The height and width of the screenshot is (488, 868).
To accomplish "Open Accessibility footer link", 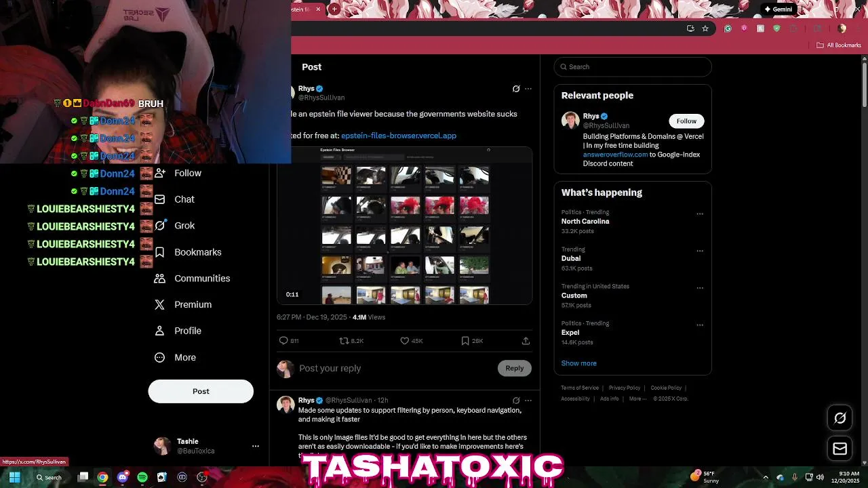I will 575,399.
